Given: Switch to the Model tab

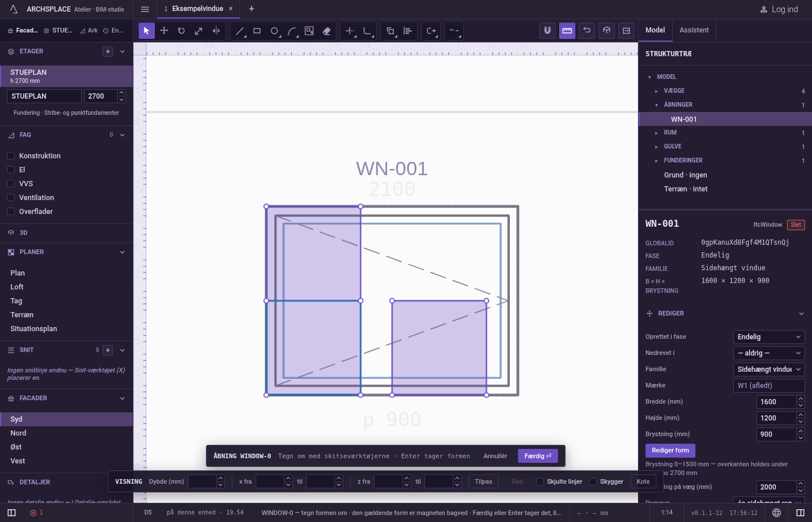Looking at the screenshot, I should 655,30.
